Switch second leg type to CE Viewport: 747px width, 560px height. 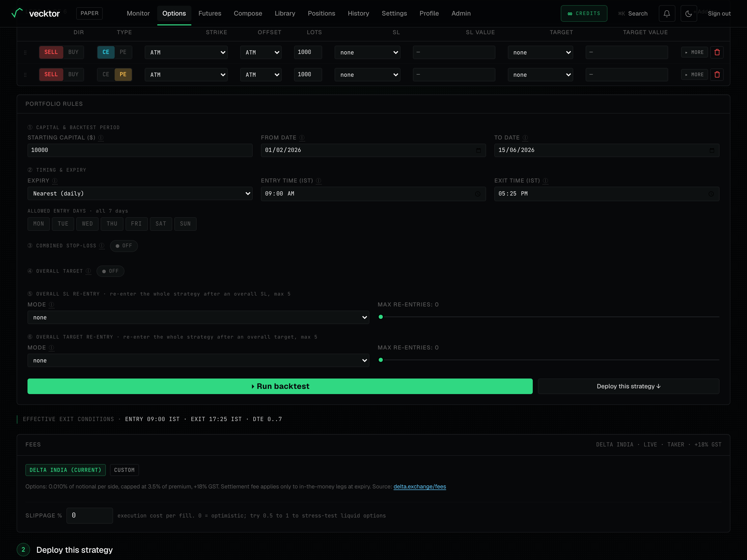106,75
